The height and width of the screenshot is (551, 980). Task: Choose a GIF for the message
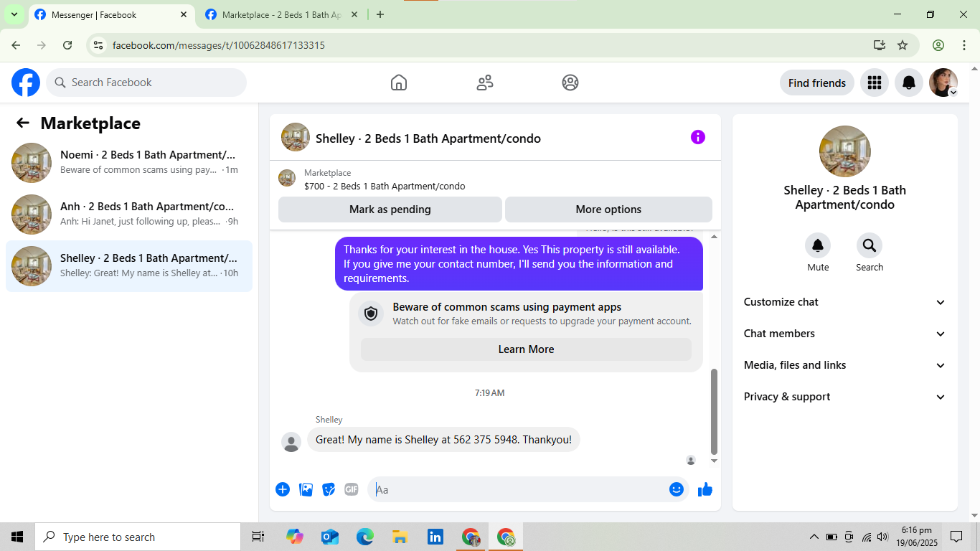tap(352, 489)
